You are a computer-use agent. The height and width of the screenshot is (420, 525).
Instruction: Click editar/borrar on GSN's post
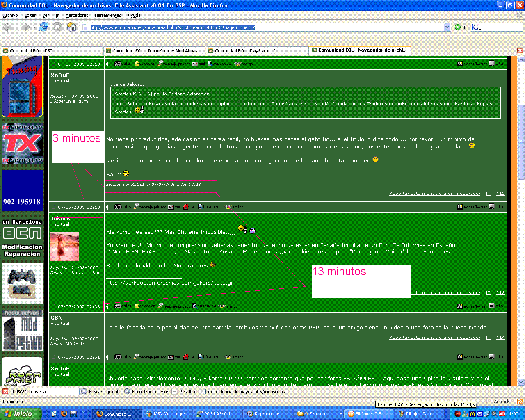click(472, 306)
